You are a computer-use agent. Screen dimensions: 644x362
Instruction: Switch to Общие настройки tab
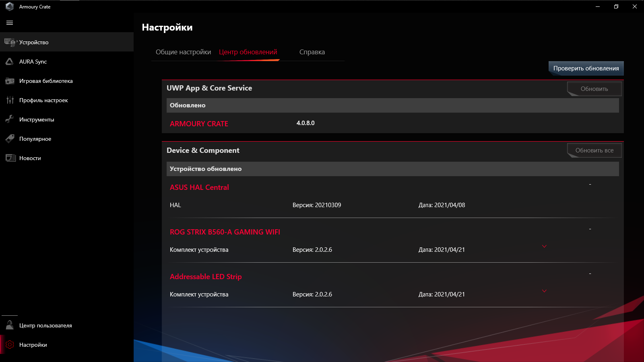coord(183,52)
